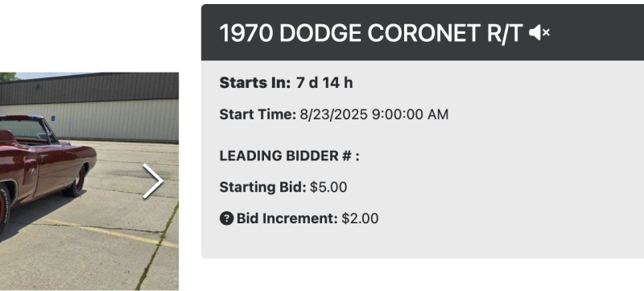Viewport: 644px width, 291px height.
Task: Click the 7 d 14 h countdown
Action: tap(324, 82)
